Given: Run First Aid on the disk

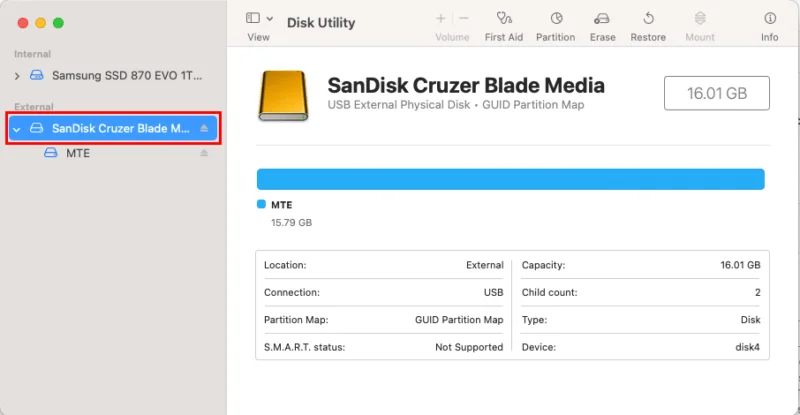Looking at the screenshot, I should (504, 27).
